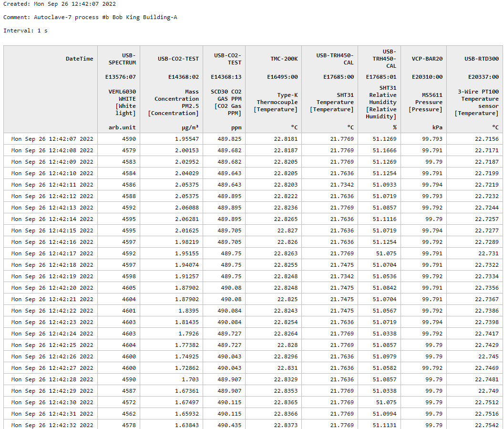Select the timestamp row for 12:42:32

[x=52, y=425]
